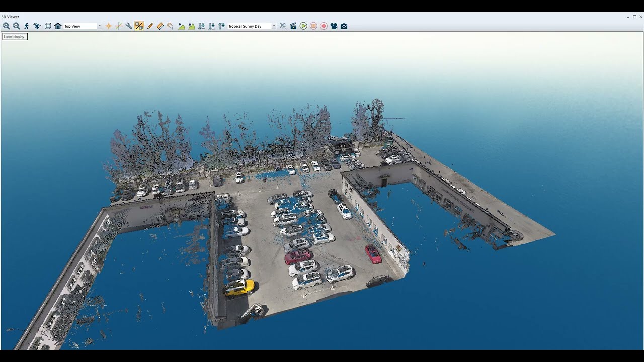The image size is (644, 362).
Task: Capture screenshot with the camera icon
Action: click(344, 26)
